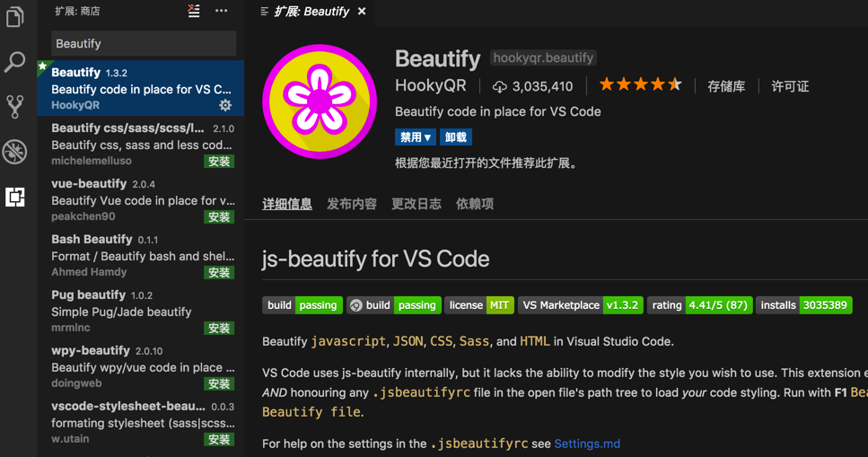The height and width of the screenshot is (457, 868).
Task: Close the Beautify extension tab
Action: click(362, 11)
